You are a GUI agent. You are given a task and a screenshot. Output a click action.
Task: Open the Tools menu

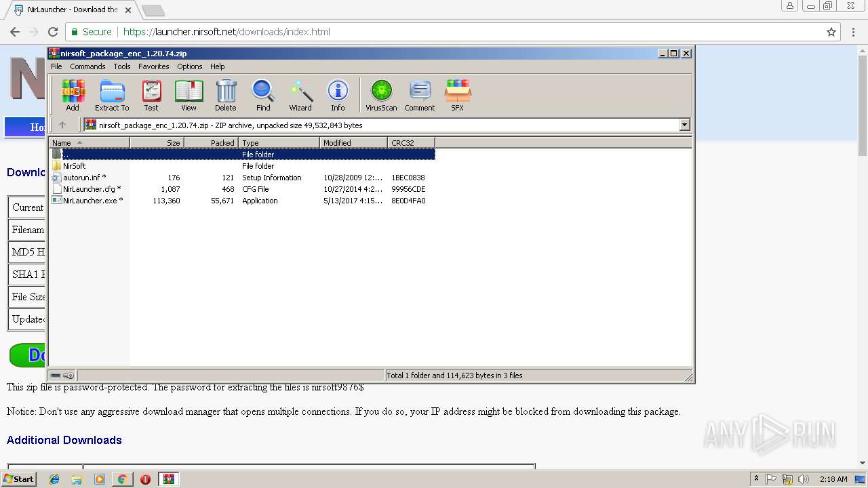point(122,66)
